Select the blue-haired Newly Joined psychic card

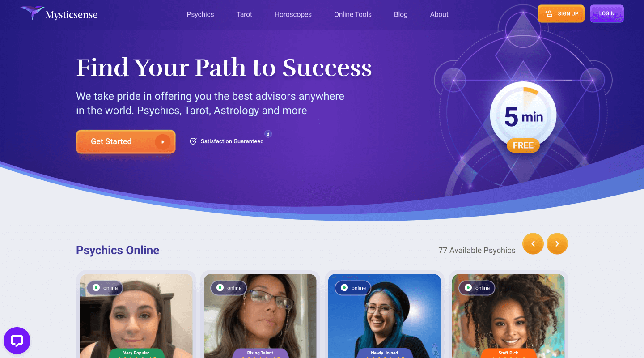[385, 316]
